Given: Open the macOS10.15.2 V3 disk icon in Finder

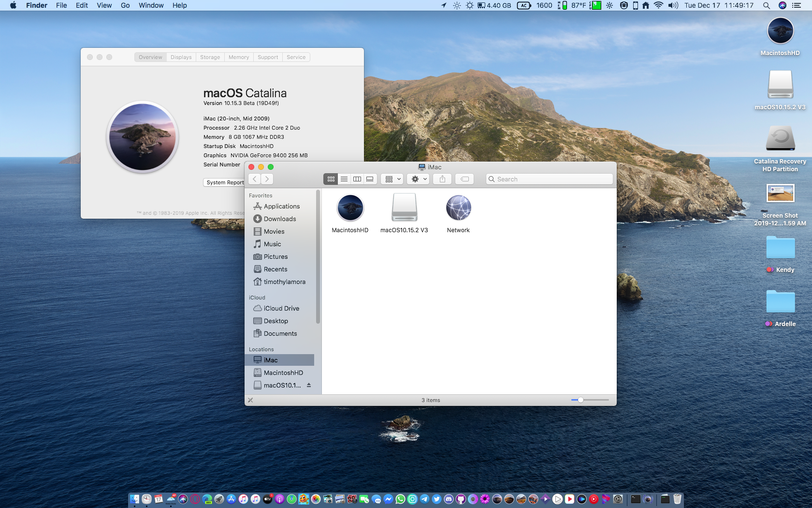Looking at the screenshot, I should (x=404, y=209).
